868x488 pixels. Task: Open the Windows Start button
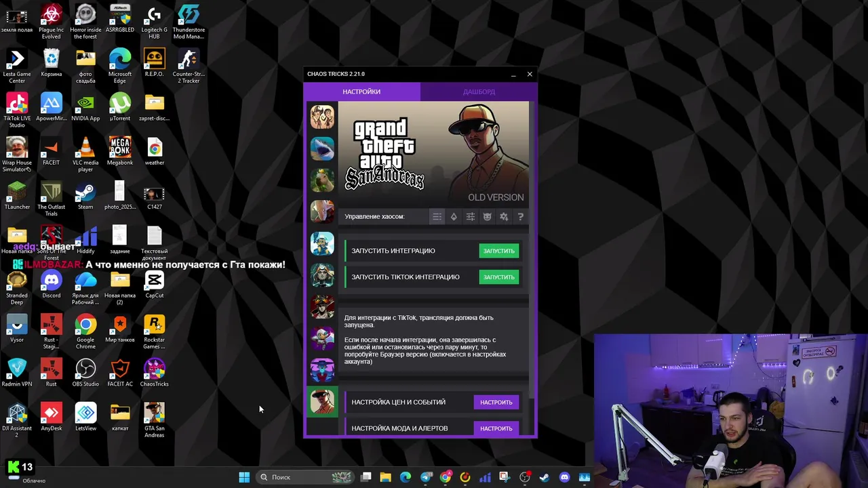click(x=244, y=477)
